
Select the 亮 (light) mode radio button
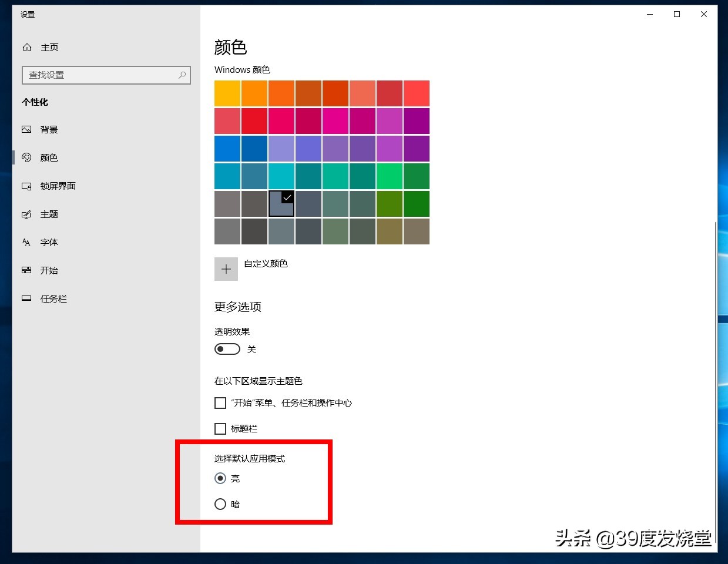tap(220, 478)
